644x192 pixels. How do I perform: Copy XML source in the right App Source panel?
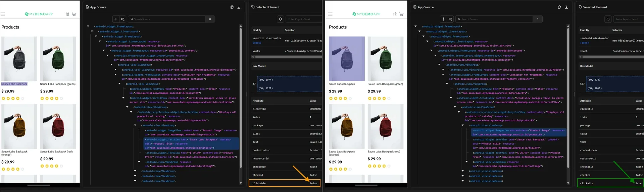click(x=559, y=7)
